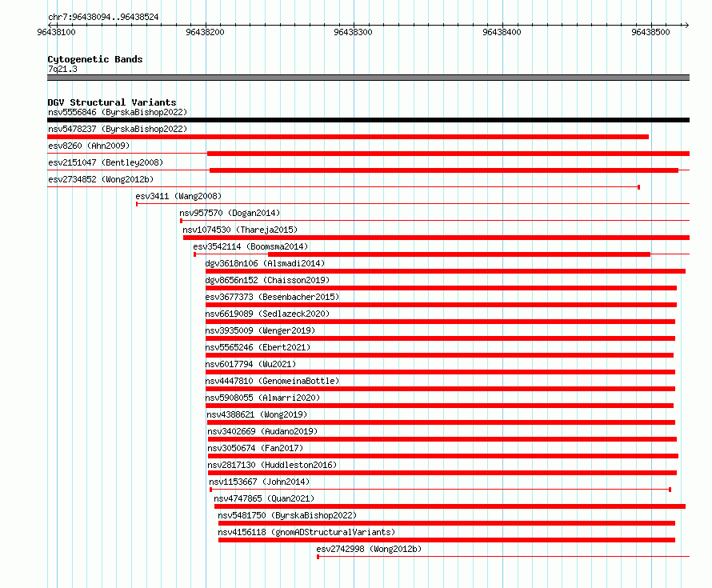This screenshot has width=712, height=588.
Task: Click the thin red line under nsv1153667
Action: click(441, 490)
